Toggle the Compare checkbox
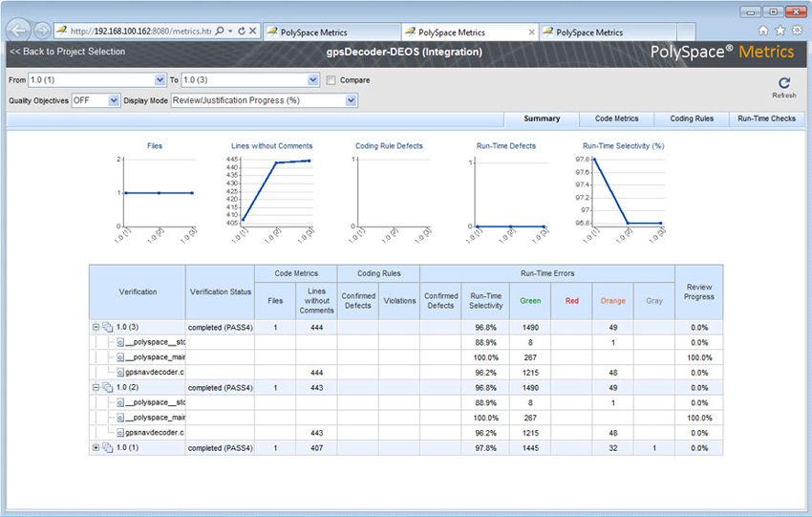 click(331, 80)
